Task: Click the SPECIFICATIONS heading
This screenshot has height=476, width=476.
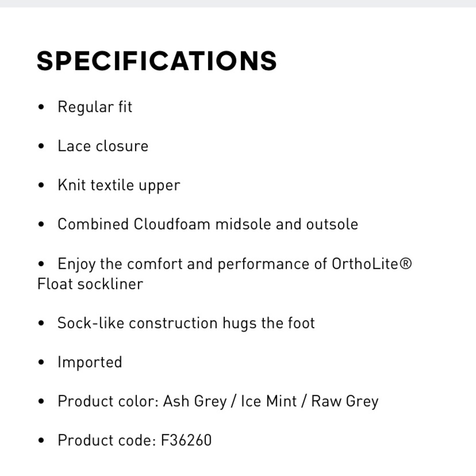Action: click(157, 61)
